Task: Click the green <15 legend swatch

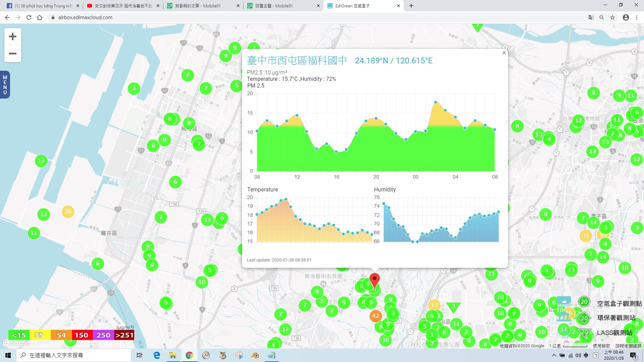Action: click(19, 335)
